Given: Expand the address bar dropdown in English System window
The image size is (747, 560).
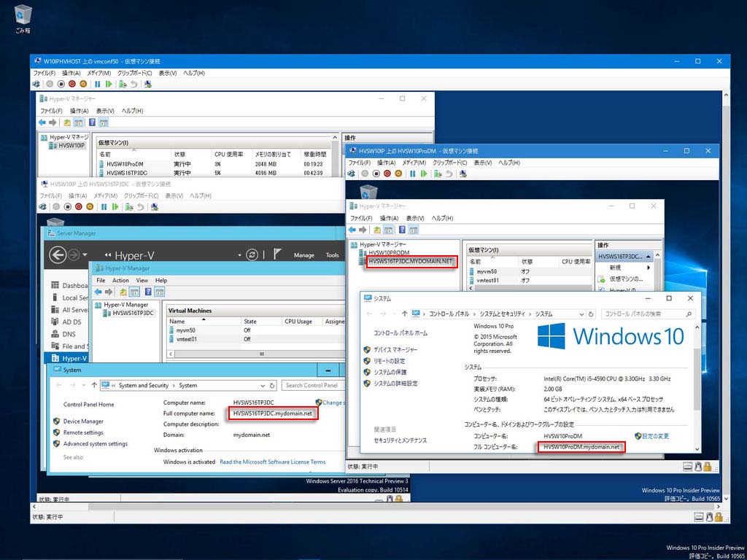Looking at the screenshot, I should [263, 385].
